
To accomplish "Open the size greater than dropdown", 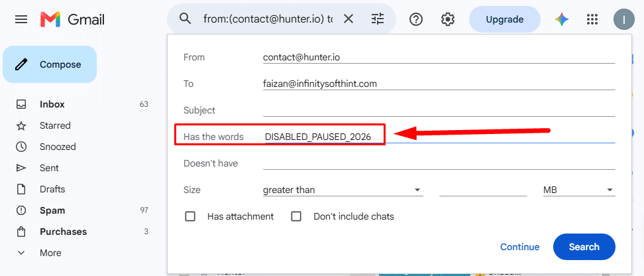I will coord(343,190).
